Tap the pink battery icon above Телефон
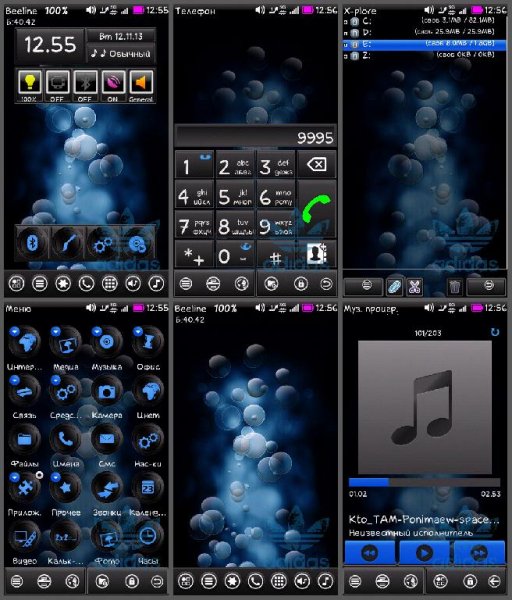The image size is (512, 600). [308, 10]
